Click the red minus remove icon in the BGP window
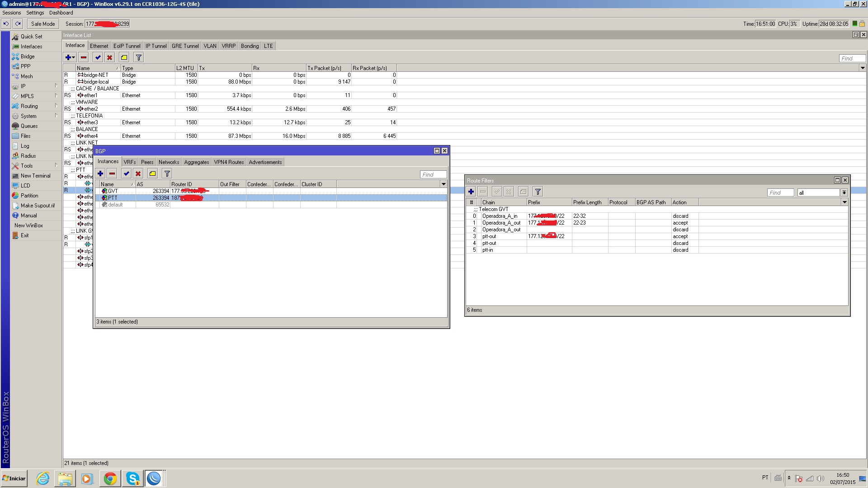This screenshot has height=488, width=868. coord(112,174)
